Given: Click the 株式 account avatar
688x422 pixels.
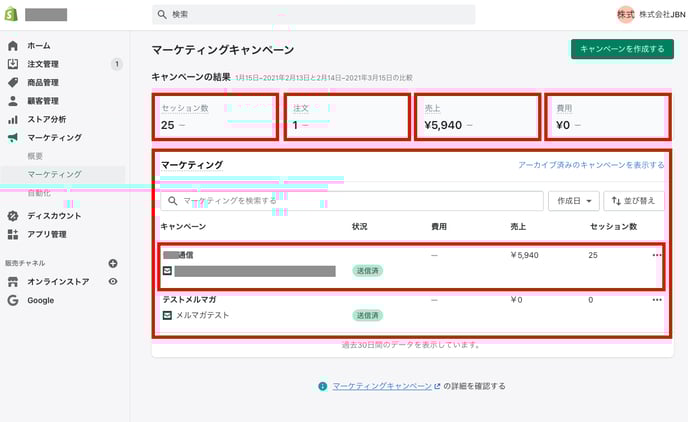Looking at the screenshot, I should tap(626, 14).
